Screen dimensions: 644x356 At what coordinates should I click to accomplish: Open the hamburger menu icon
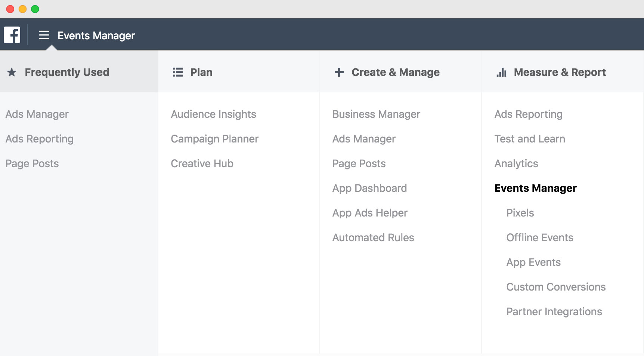click(x=44, y=35)
